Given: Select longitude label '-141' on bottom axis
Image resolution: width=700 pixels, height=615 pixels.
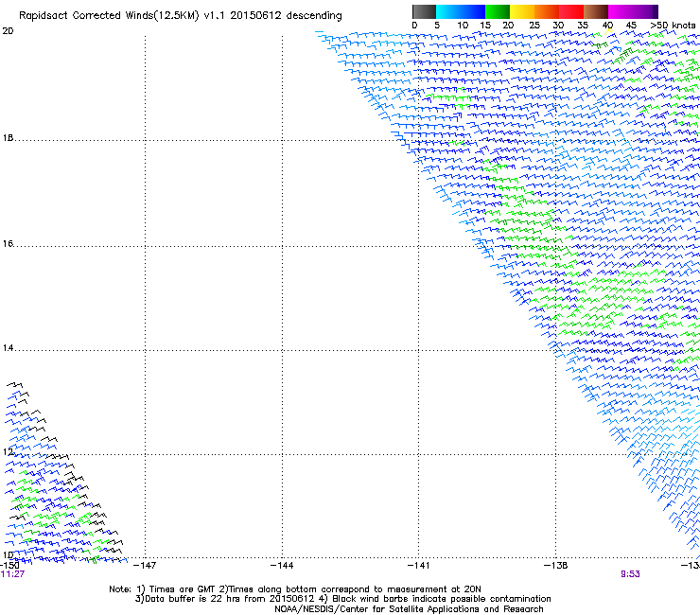Looking at the screenshot, I should point(419,566).
